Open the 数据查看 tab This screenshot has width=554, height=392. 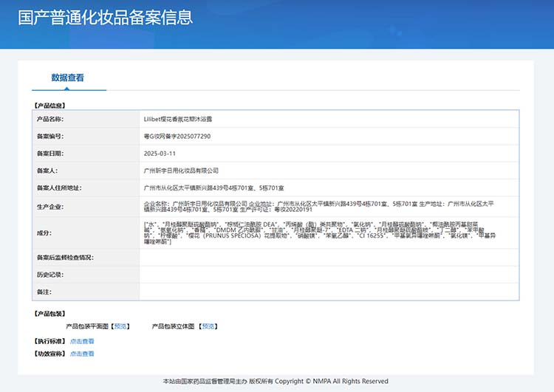pyautogui.click(x=67, y=78)
